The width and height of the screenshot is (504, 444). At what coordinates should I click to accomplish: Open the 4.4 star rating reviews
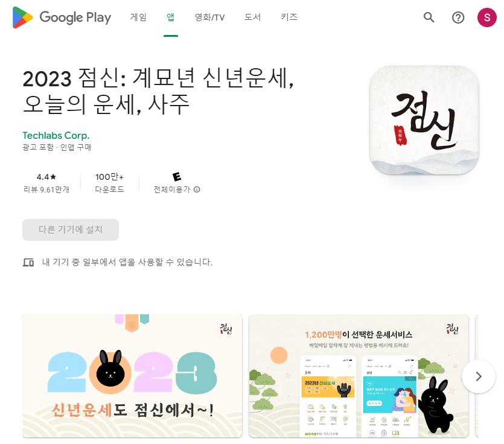(46, 183)
